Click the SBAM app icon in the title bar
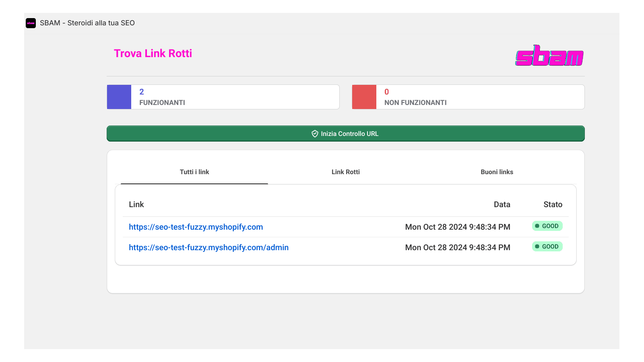Screen dimensions: 644x362 (31, 23)
